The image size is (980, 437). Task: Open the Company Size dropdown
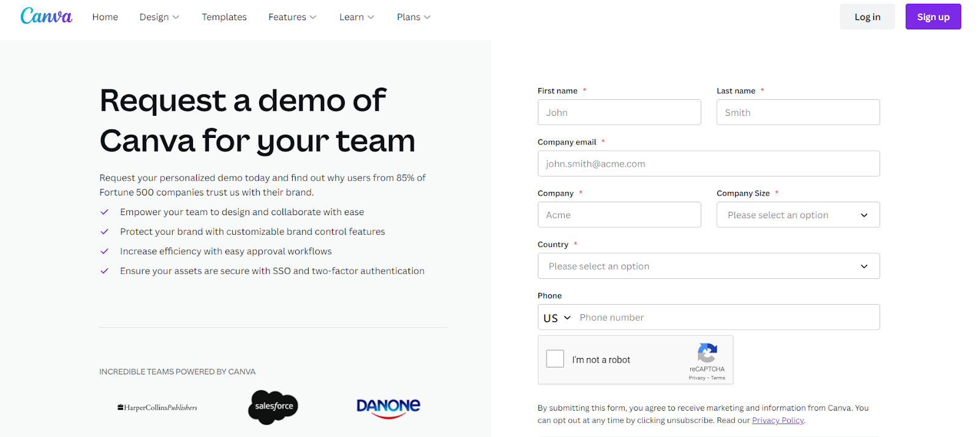[x=798, y=215]
